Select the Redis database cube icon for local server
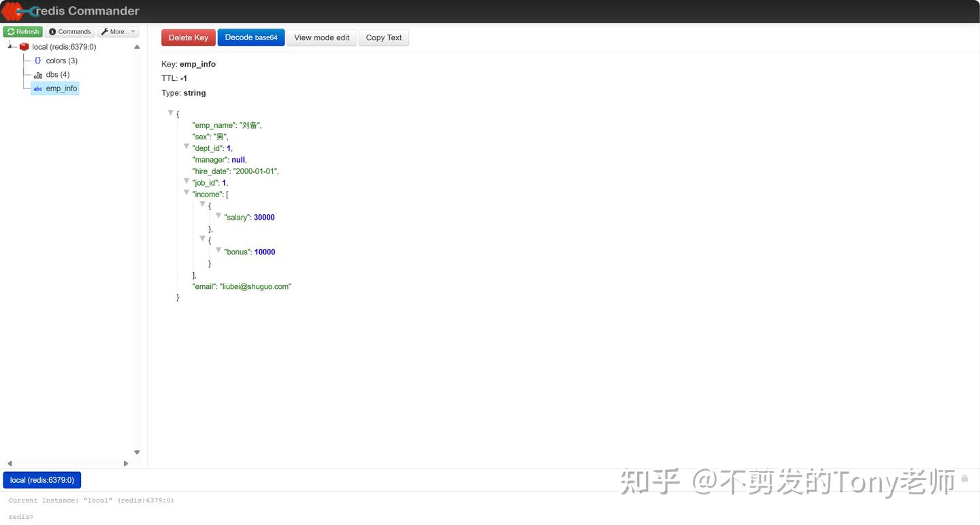980x525 pixels. (24, 46)
